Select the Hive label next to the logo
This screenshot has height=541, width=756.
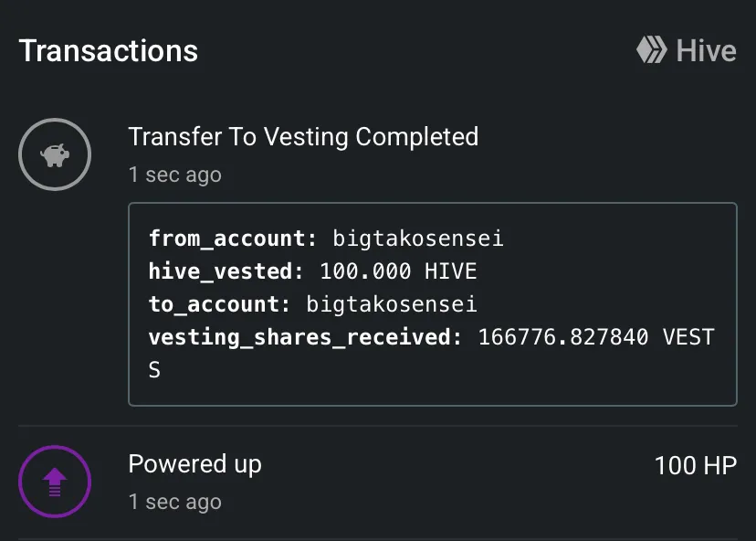(707, 50)
